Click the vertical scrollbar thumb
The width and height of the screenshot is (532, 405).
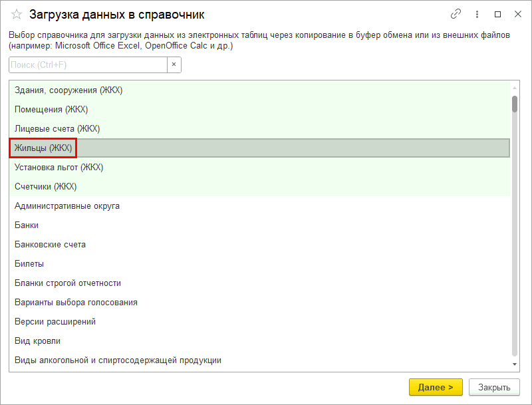click(515, 104)
